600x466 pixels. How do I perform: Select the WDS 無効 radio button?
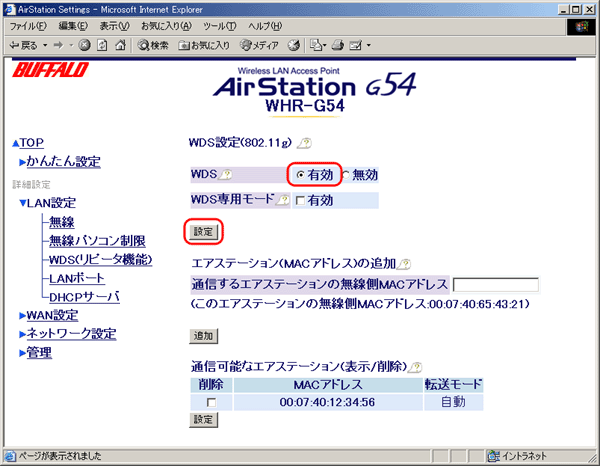[346, 175]
